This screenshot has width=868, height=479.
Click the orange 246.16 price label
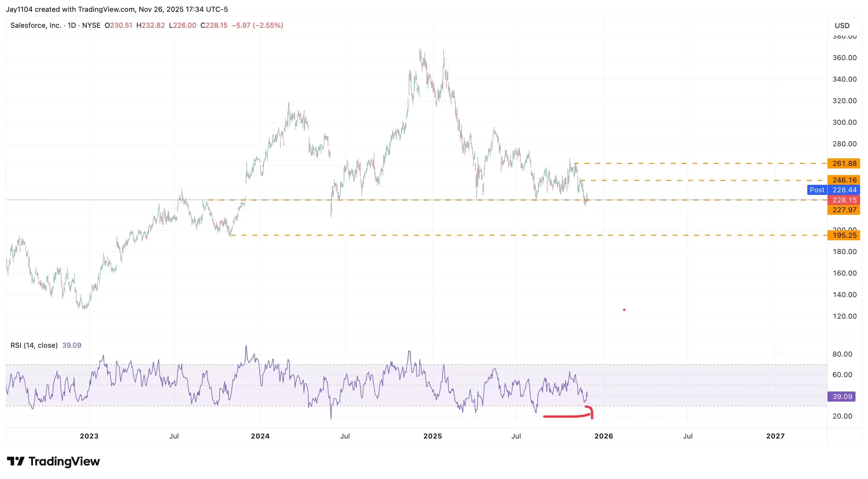click(844, 180)
